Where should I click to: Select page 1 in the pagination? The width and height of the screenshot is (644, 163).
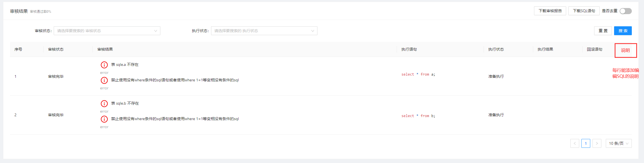pos(586,143)
